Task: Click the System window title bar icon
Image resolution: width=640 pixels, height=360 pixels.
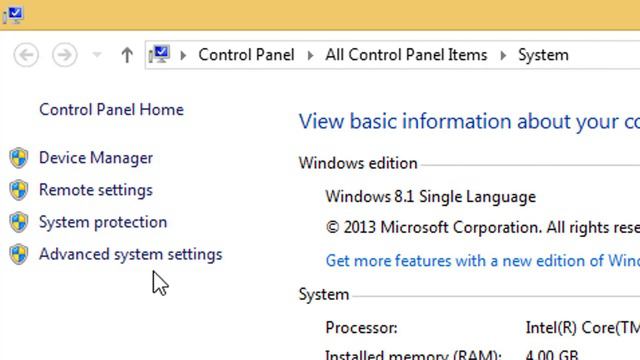Action: click(13, 14)
